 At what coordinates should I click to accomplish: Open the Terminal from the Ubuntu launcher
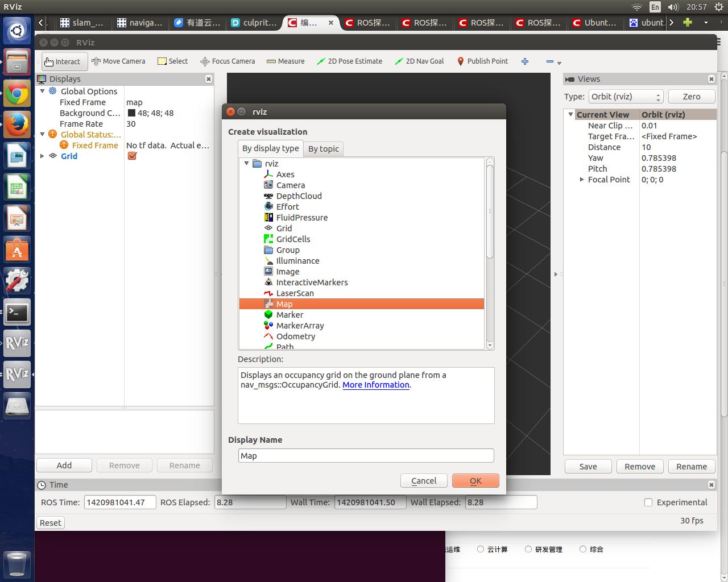pyautogui.click(x=17, y=312)
